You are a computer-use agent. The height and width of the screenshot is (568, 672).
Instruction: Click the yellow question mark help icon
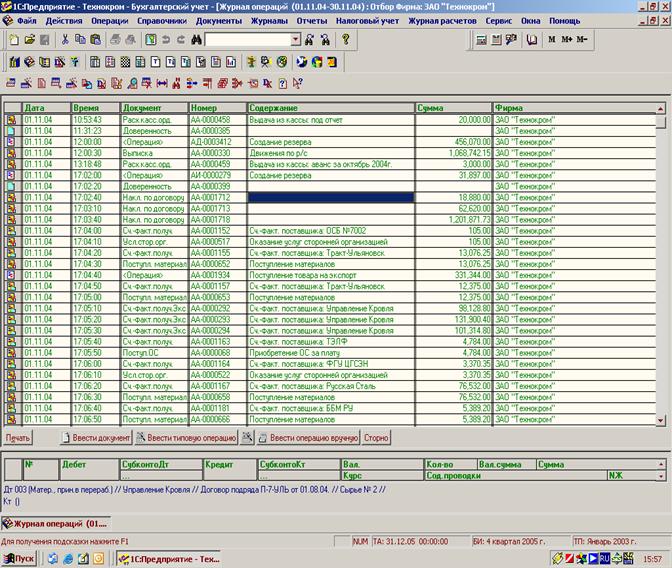point(346,39)
